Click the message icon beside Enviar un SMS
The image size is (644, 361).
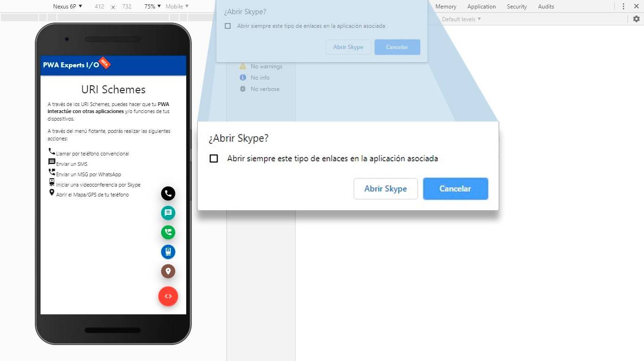click(x=51, y=162)
